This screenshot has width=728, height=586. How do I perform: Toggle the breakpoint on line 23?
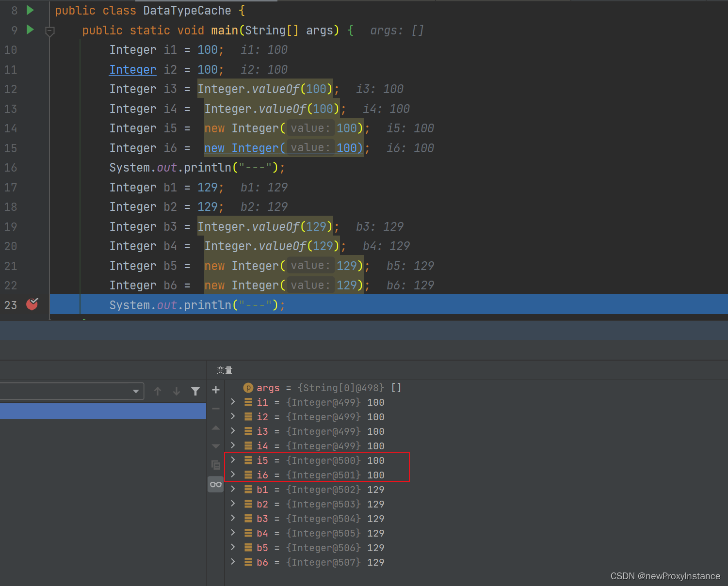32,304
